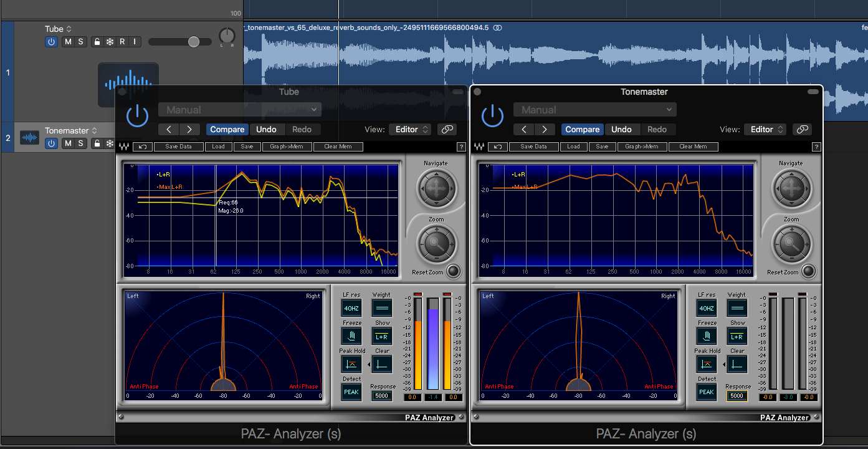Viewport: 868px width, 449px height.
Task: Click Weight button in Tube analyzer
Action: point(381,307)
